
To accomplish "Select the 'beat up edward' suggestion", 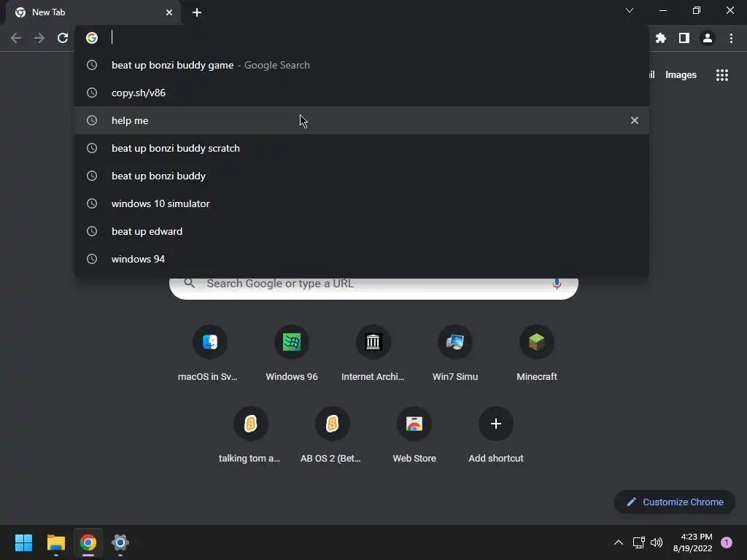I will coord(362,231).
